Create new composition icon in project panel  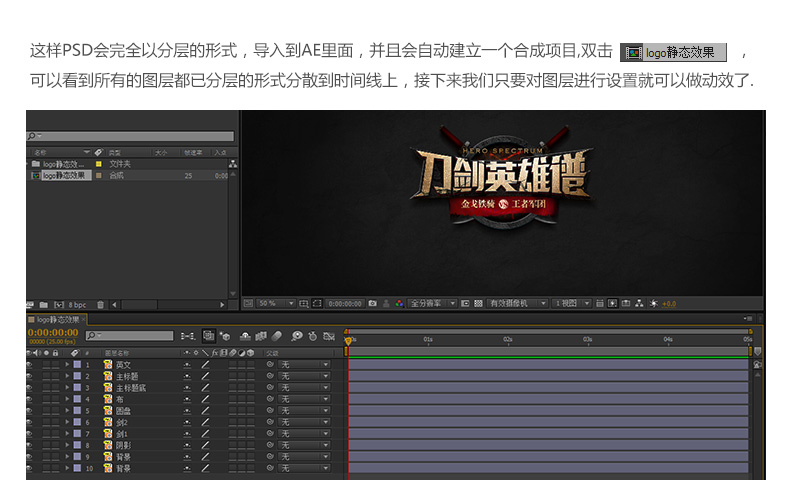(x=59, y=305)
